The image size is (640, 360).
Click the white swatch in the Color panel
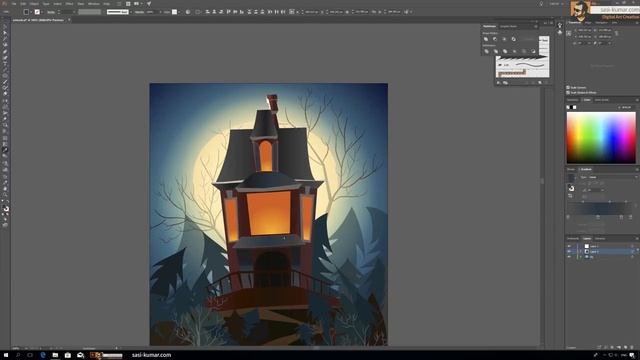point(575,107)
